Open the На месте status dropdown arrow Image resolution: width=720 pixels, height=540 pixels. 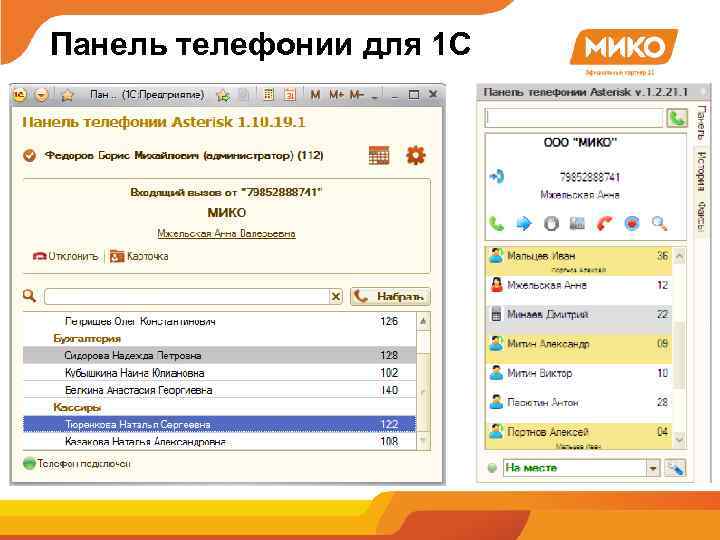click(653, 468)
